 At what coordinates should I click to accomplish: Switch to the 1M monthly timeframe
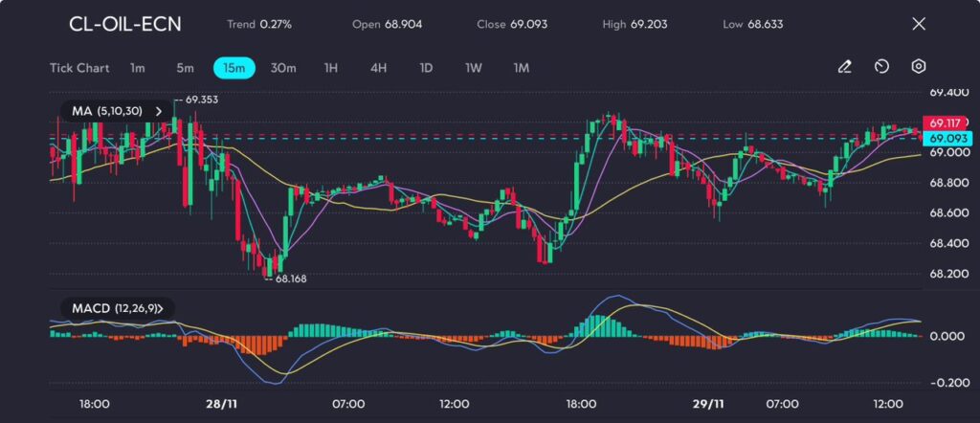click(521, 68)
